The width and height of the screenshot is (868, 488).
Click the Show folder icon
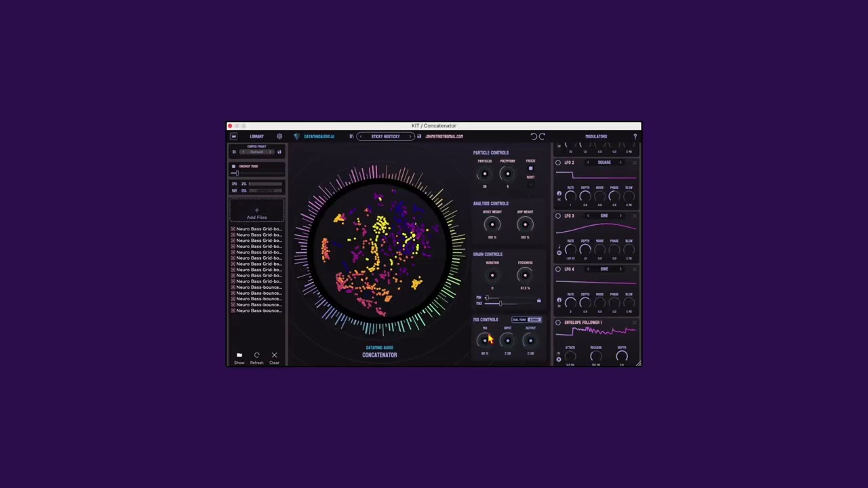point(239,355)
